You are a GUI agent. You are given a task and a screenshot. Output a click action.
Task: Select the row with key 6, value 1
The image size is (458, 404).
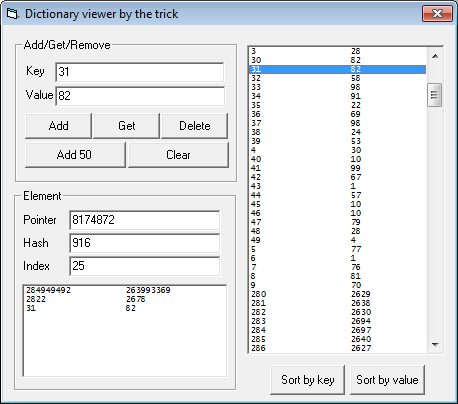point(338,258)
